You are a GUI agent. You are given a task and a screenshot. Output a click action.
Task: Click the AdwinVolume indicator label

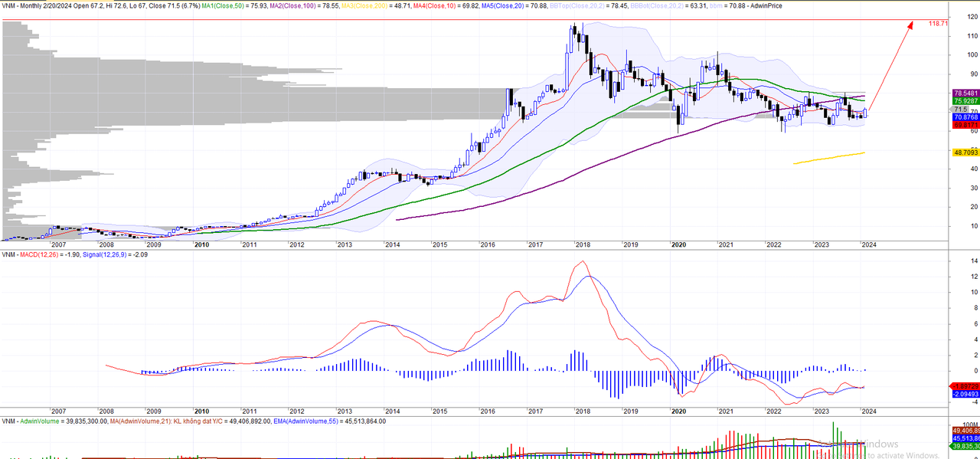(39, 421)
